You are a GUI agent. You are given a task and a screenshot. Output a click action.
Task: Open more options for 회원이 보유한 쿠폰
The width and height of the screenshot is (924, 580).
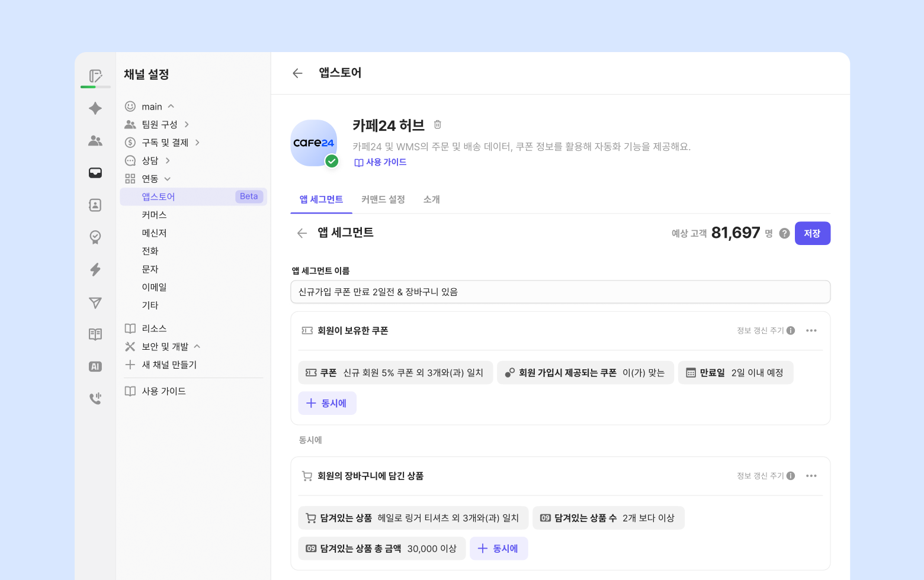[811, 331]
